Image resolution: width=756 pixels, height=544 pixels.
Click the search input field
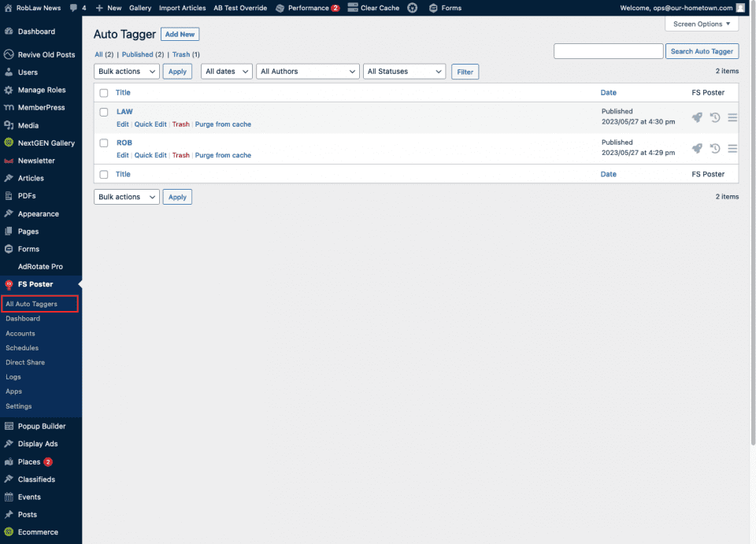608,51
